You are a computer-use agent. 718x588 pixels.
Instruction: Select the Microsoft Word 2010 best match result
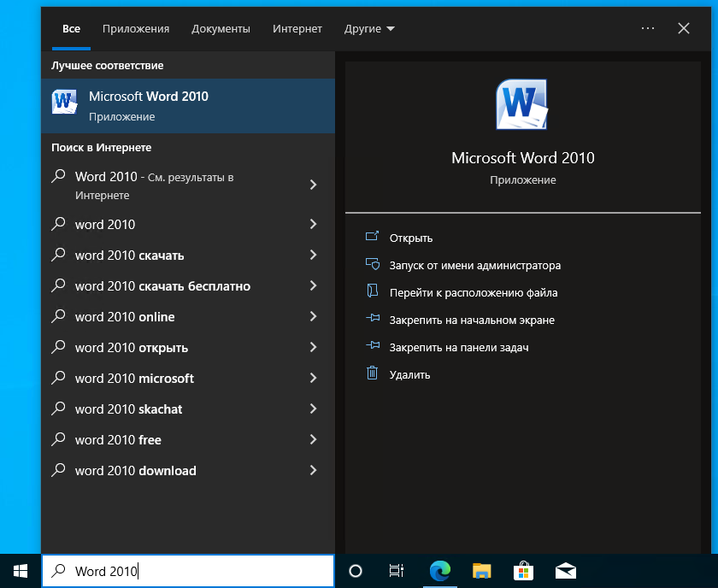[188, 106]
